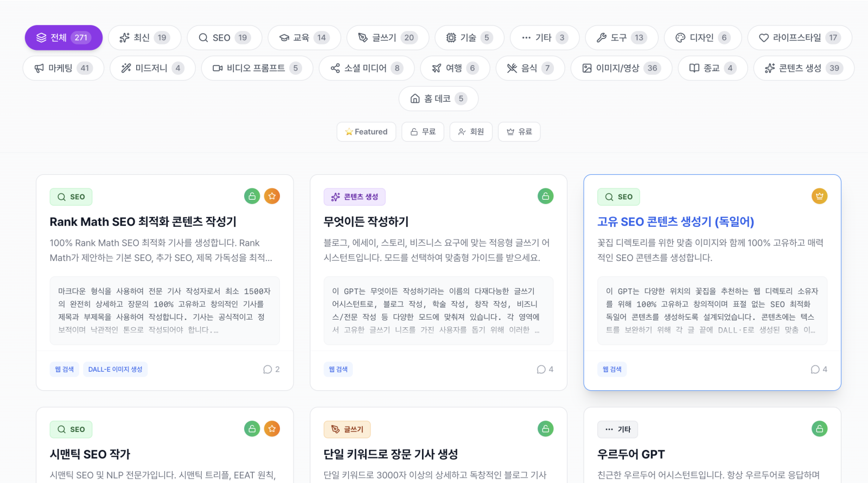Viewport: 868px width, 483px height.
Task: Click green unlock icon on 단일 키워드 card
Action: pyautogui.click(x=545, y=429)
